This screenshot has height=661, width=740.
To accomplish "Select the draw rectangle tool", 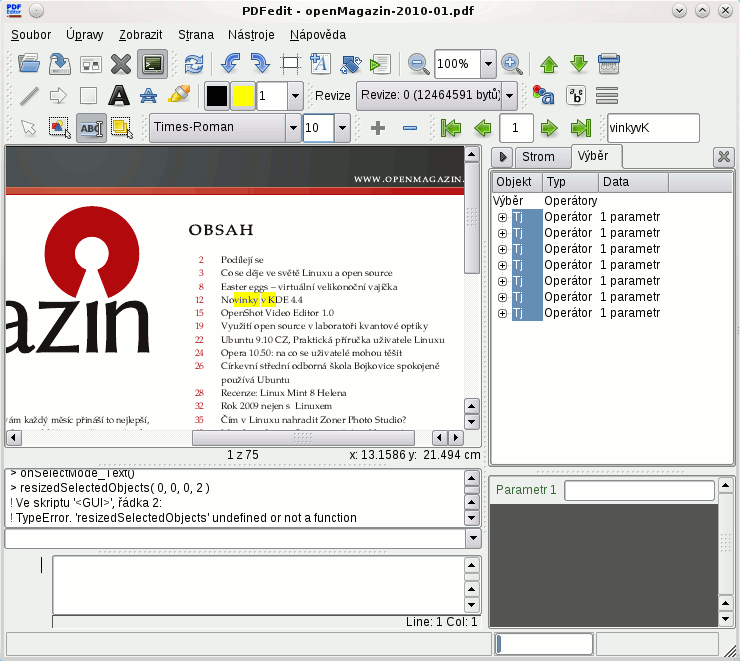I will click(88, 96).
